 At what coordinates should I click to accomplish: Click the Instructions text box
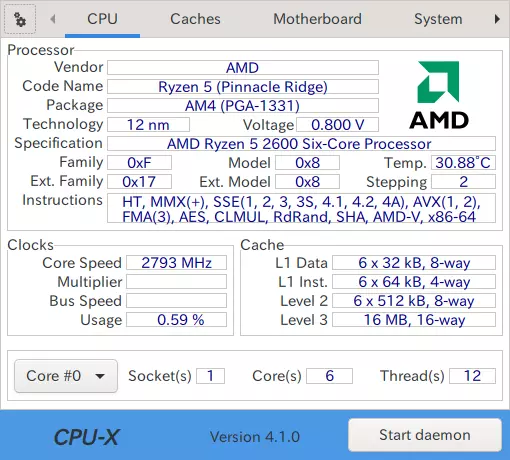pyautogui.click(x=301, y=208)
